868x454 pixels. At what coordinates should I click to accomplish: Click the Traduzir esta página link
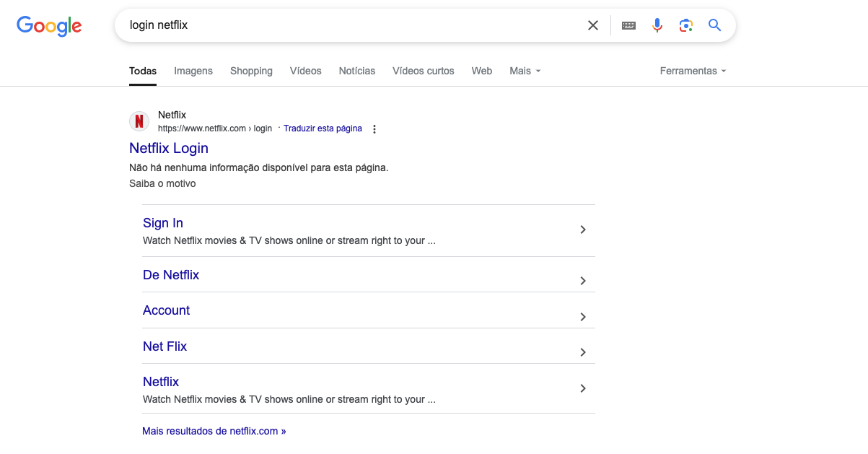[323, 128]
